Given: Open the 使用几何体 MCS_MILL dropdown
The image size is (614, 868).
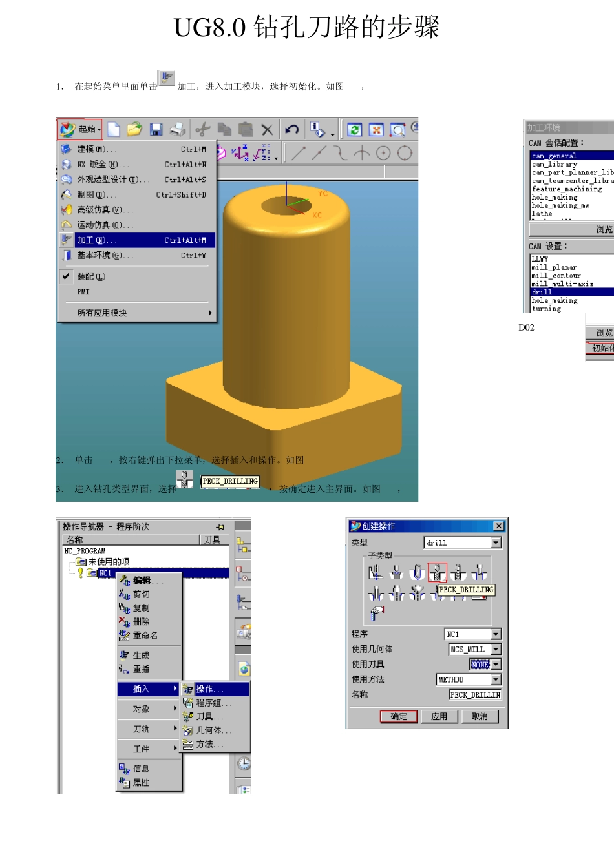Looking at the screenshot, I should [496, 649].
